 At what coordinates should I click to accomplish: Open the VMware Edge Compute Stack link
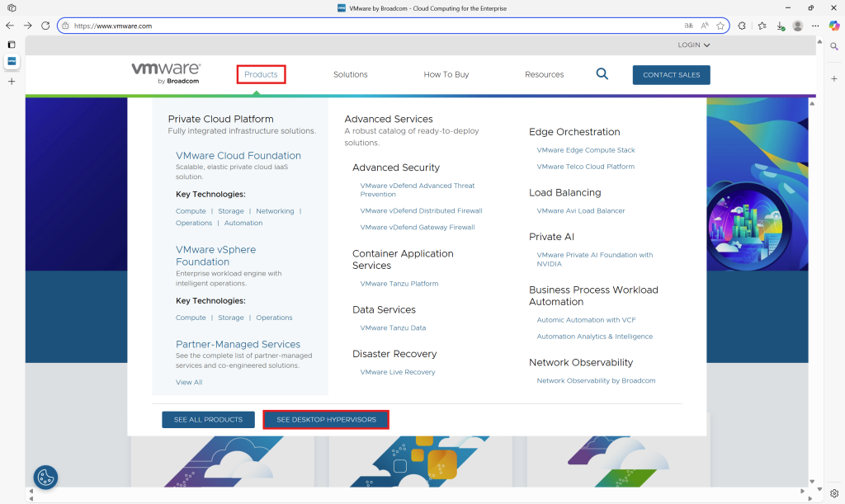pos(585,150)
